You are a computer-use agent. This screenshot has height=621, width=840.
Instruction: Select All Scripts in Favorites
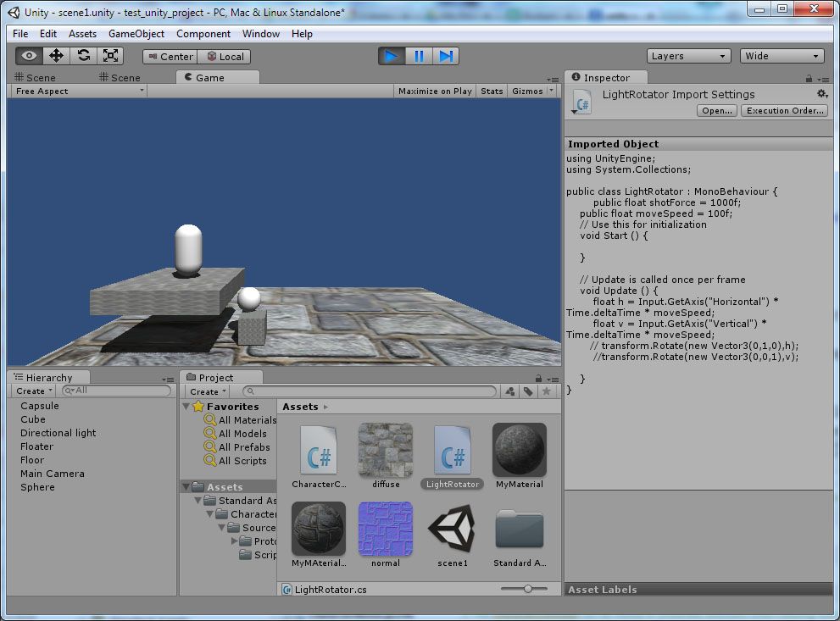point(236,460)
